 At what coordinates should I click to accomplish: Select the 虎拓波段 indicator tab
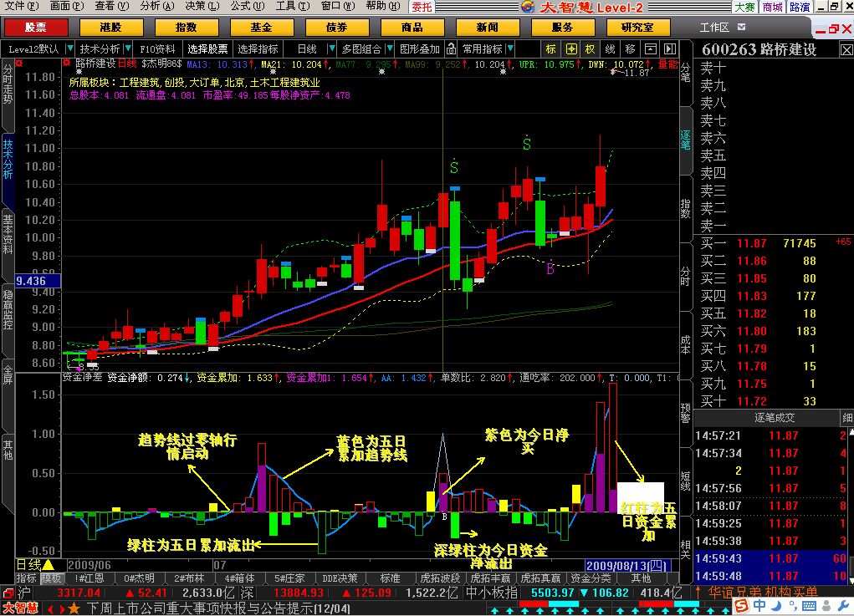pyautogui.click(x=440, y=578)
